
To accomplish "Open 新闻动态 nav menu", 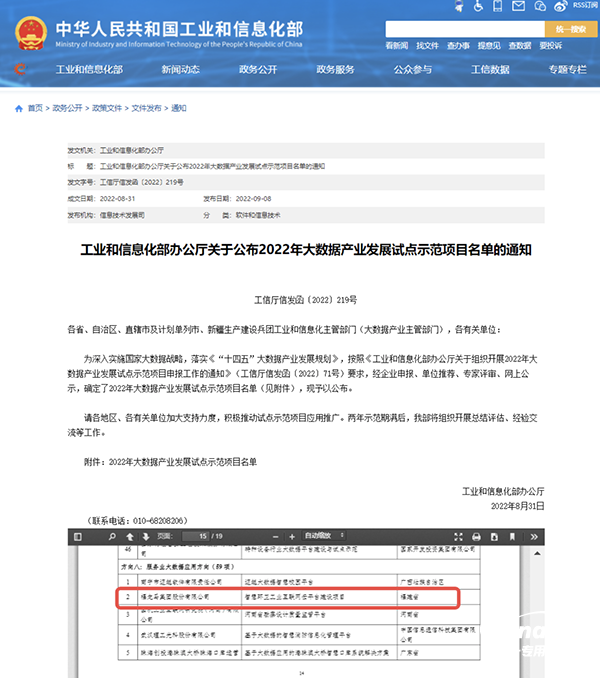I will pos(180,69).
